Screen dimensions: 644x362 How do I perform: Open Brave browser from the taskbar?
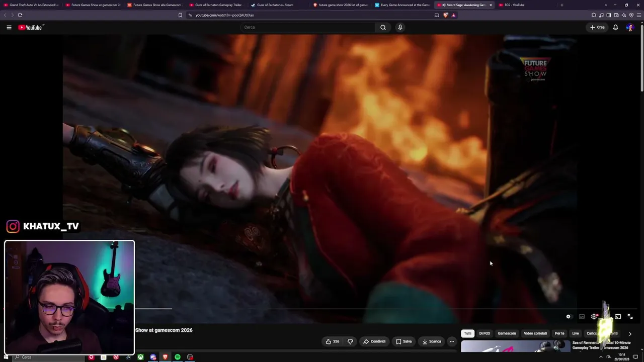point(165,357)
